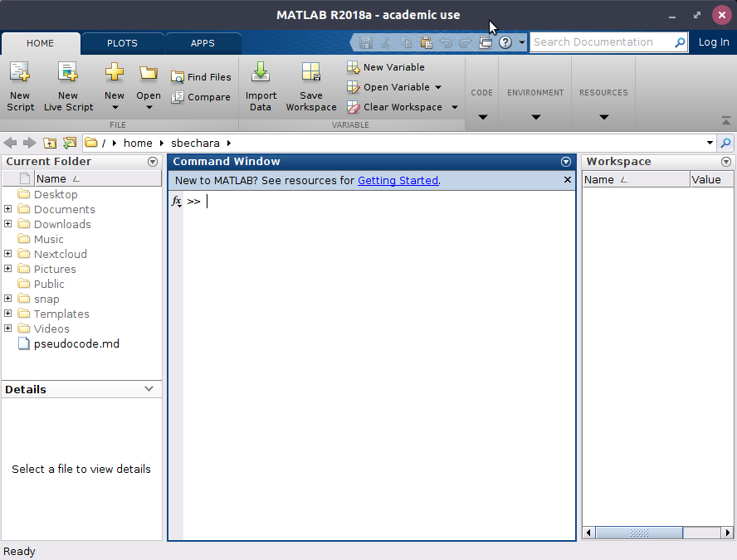
Task: Click the Workspace Value column header
Action: click(711, 179)
